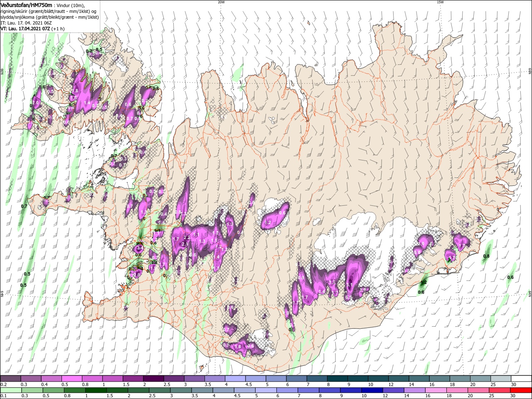This screenshot has width=532, height=399.
Task: Click the 3.4 precipitation value near Reykjavik
Action: pos(139,248)
